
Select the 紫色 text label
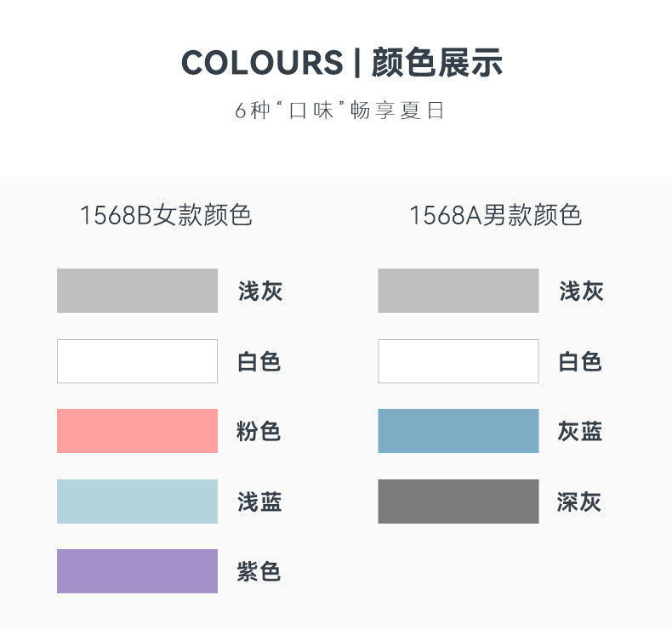[x=259, y=572]
